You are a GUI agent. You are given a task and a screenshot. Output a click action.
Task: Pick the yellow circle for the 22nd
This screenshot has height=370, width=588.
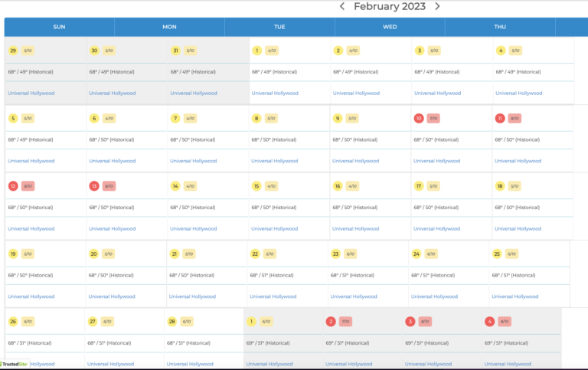coord(255,254)
